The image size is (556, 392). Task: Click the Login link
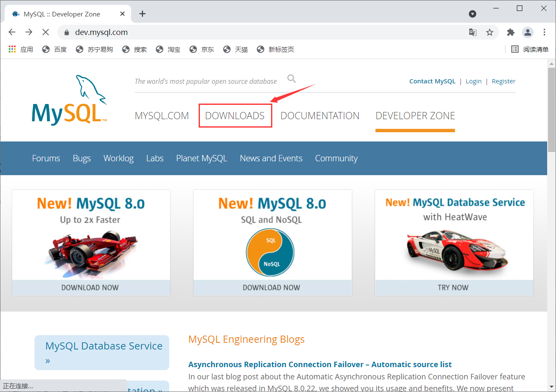[x=474, y=81]
